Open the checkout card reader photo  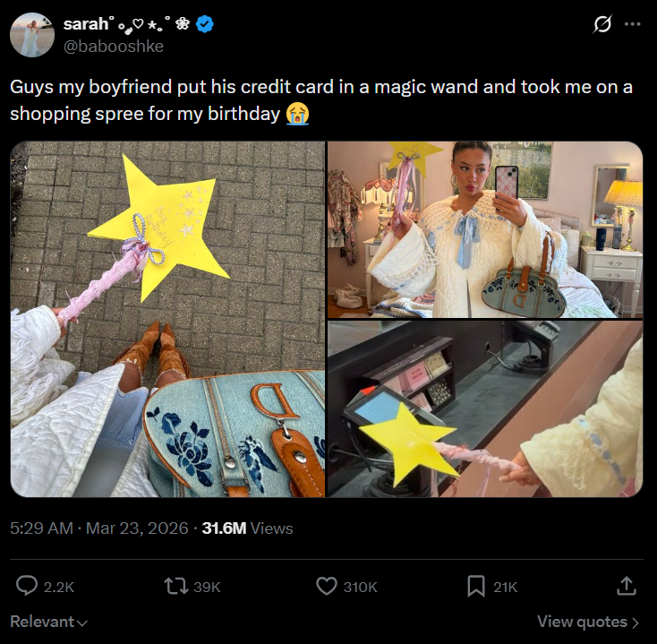[x=485, y=408]
